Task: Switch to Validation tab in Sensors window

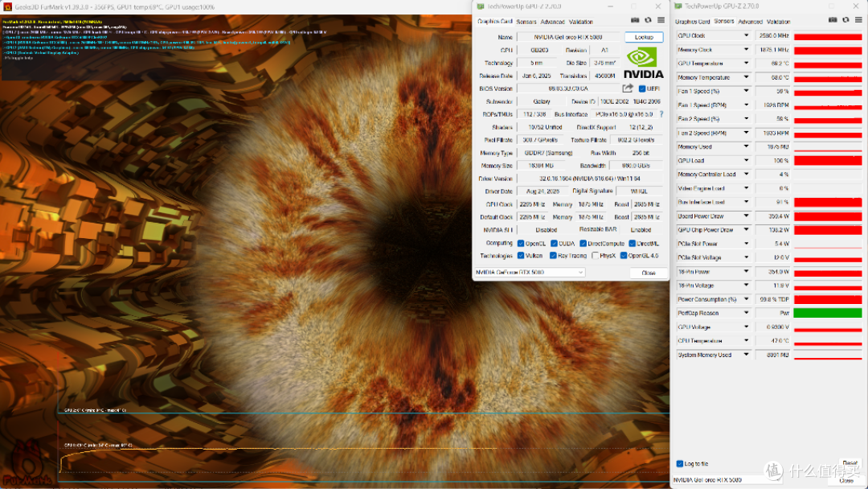Action: pyautogui.click(x=778, y=22)
